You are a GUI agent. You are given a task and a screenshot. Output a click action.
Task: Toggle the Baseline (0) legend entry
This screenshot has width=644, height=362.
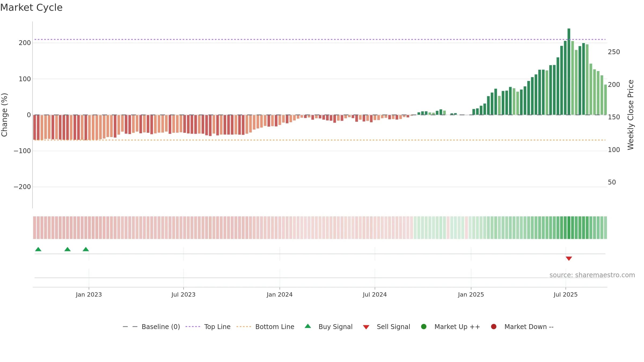151,327
